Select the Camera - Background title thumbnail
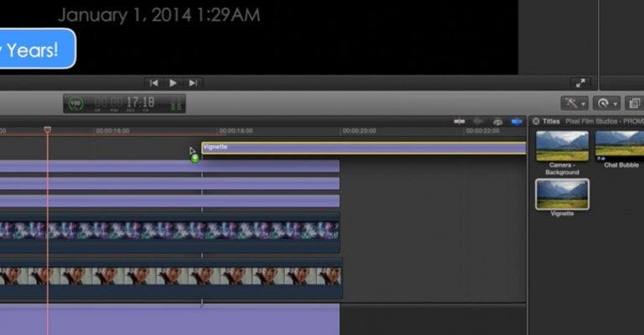The width and height of the screenshot is (644, 335). point(562,146)
